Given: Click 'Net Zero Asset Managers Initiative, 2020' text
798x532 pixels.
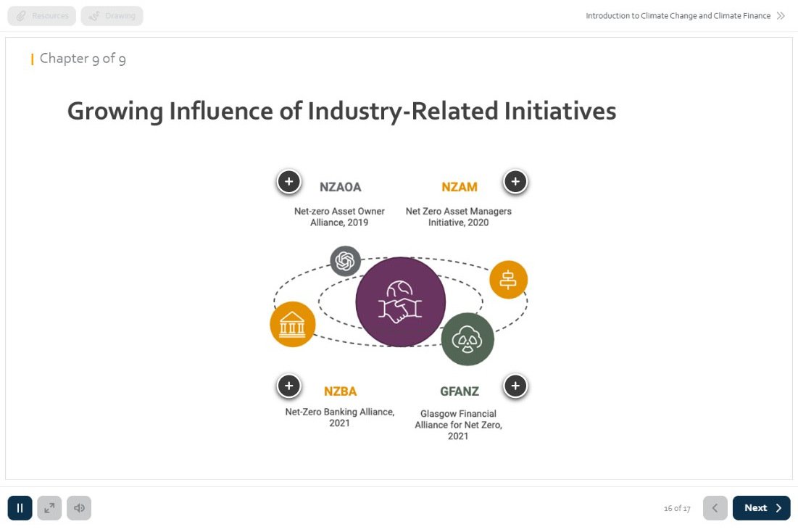Looking at the screenshot, I should (x=459, y=217).
